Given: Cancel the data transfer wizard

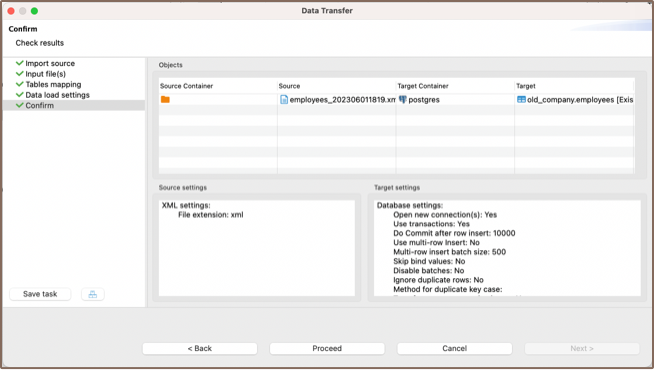Looking at the screenshot, I should [x=455, y=348].
